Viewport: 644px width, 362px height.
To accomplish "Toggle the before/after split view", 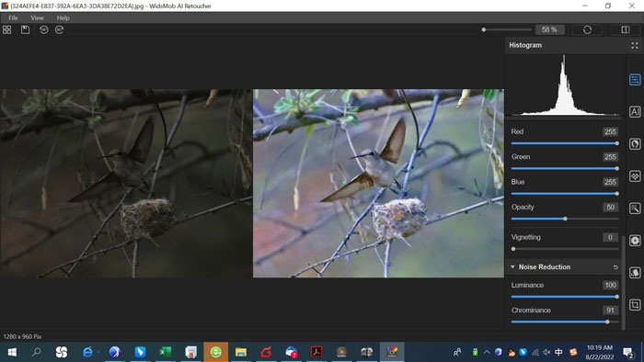I will (x=625, y=29).
